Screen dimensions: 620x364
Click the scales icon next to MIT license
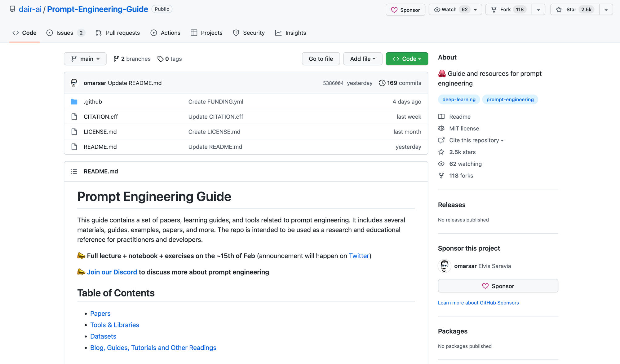click(441, 129)
